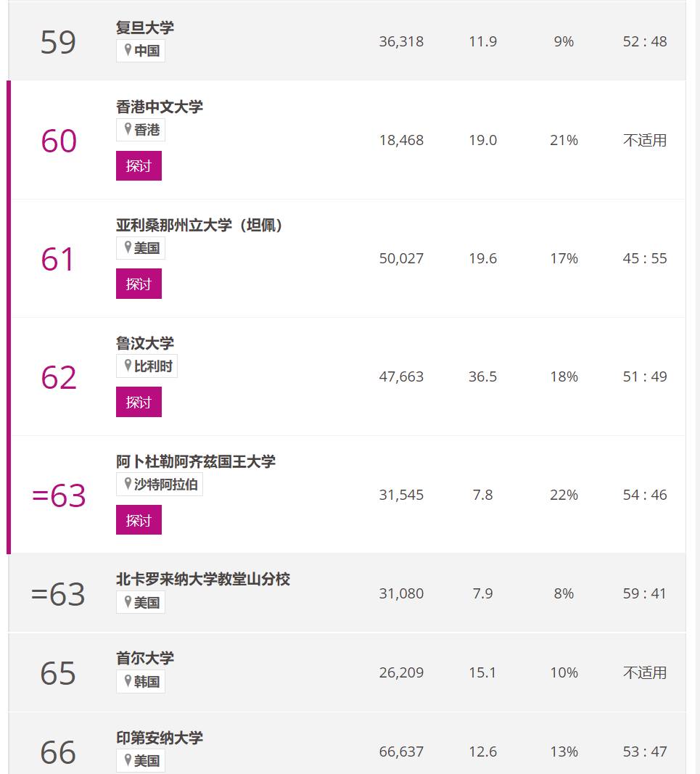Click 探讨 button for 阿卜杜勒阿齐兹国王大学
This screenshot has height=774, width=700.
(x=139, y=520)
